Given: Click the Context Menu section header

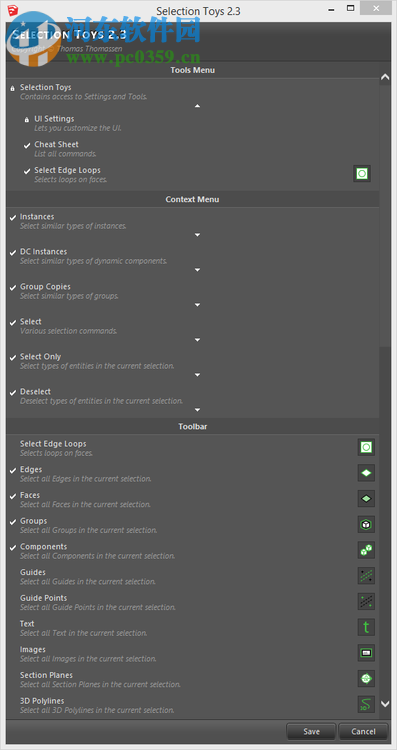Looking at the screenshot, I should (192, 199).
